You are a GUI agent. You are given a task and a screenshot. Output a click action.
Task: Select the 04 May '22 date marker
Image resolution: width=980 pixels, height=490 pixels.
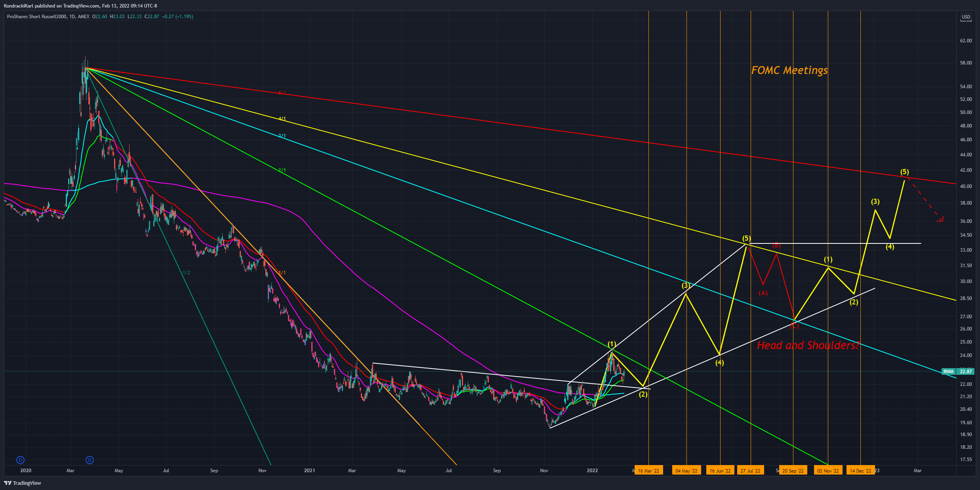[x=686, y=470]
